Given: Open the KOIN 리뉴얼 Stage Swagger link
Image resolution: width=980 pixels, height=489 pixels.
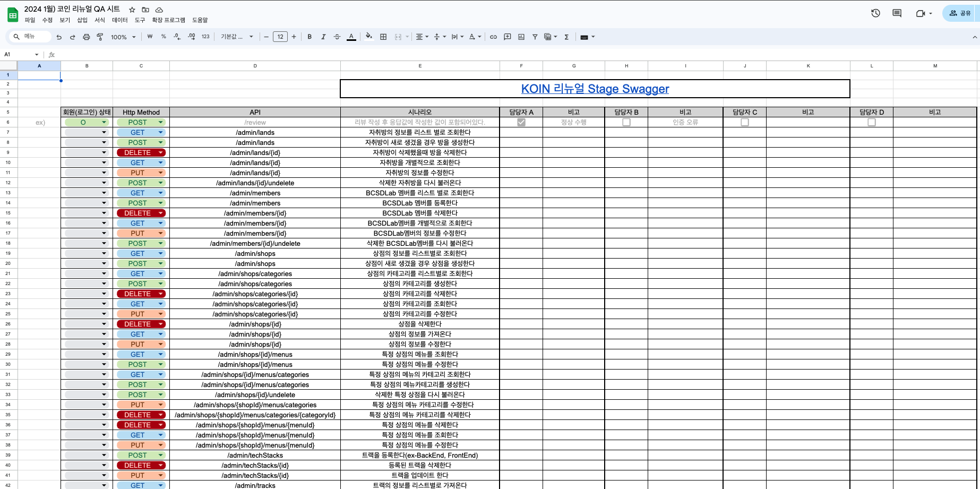Looking at the screenshot, I should tap(595, 89).
